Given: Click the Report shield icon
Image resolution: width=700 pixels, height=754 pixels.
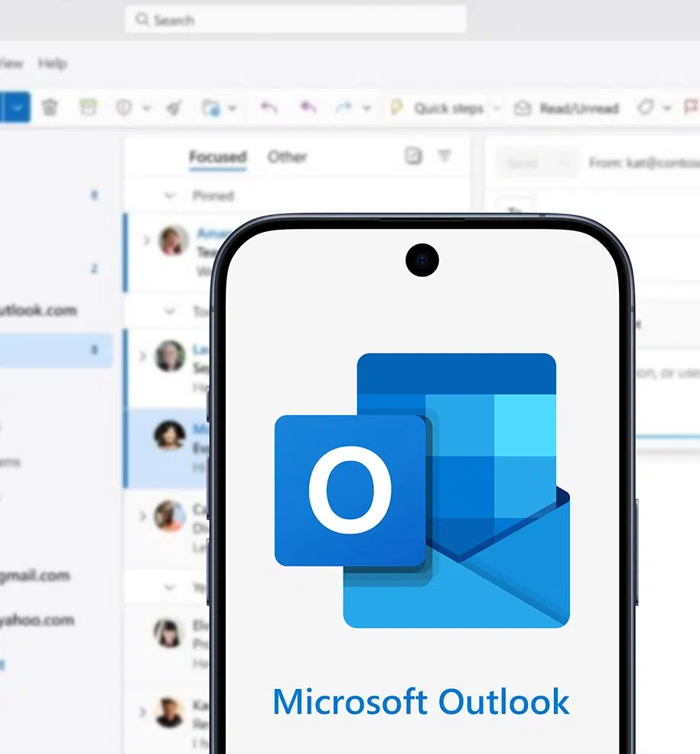Looking at the screenshot, I should 123,107.
